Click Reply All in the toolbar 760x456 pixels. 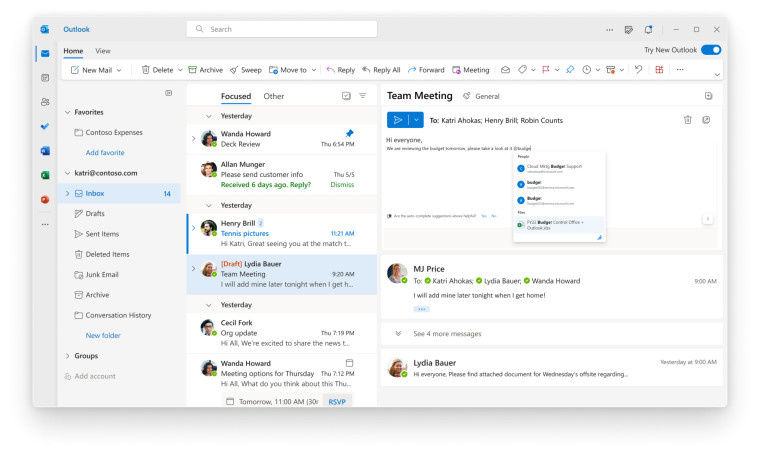(381, 70)
